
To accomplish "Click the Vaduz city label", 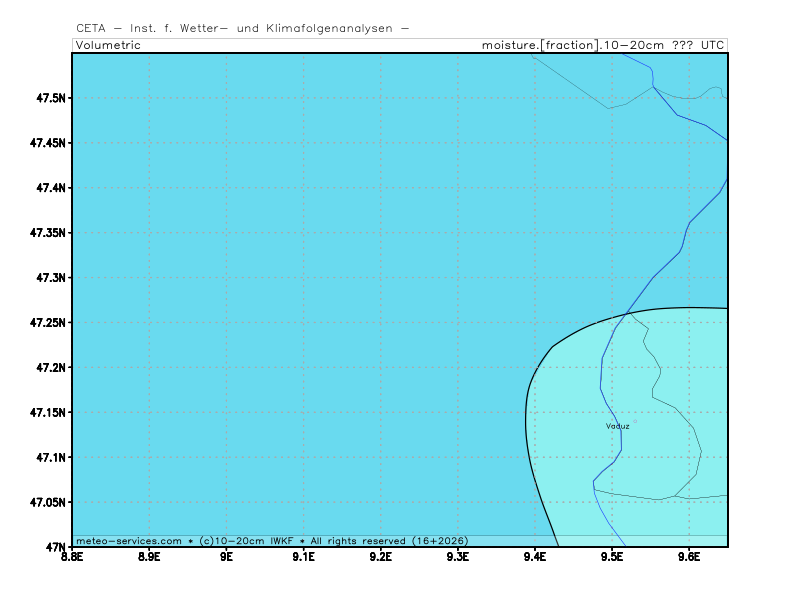I will tap(617, 426).
